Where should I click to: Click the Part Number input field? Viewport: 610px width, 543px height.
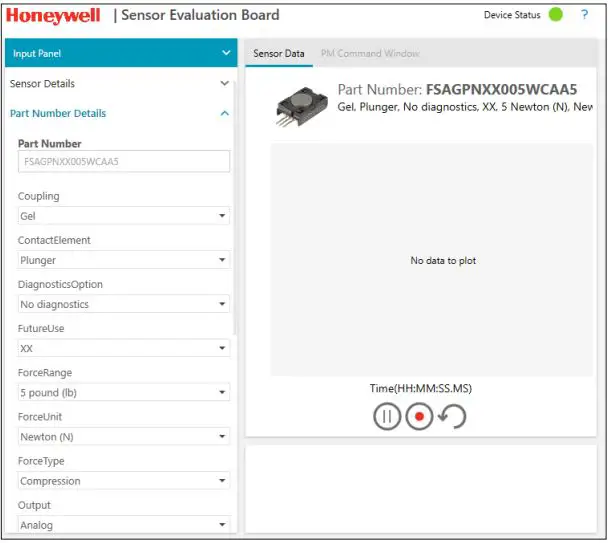124,161
